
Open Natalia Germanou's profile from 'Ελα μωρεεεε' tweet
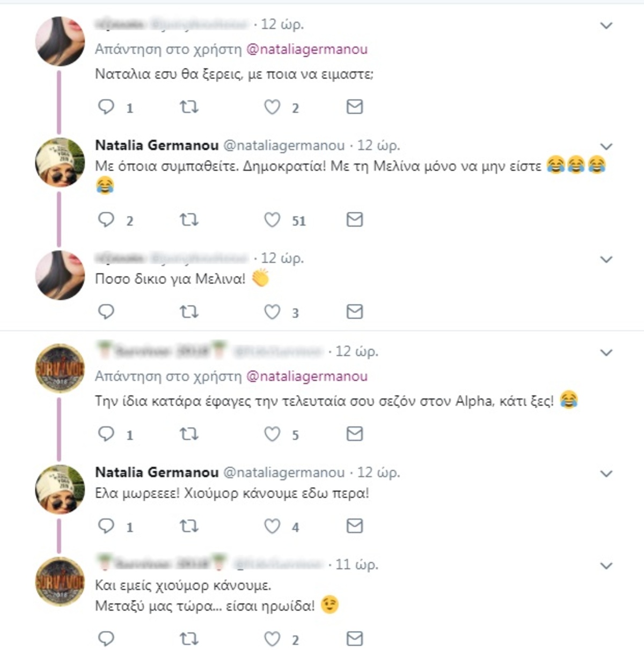[157, 472]
